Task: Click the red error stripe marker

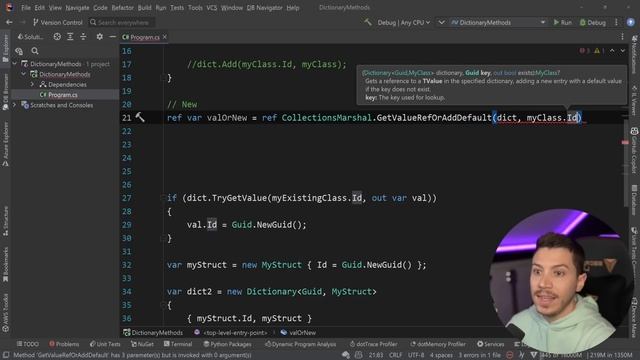Action: 625,142
